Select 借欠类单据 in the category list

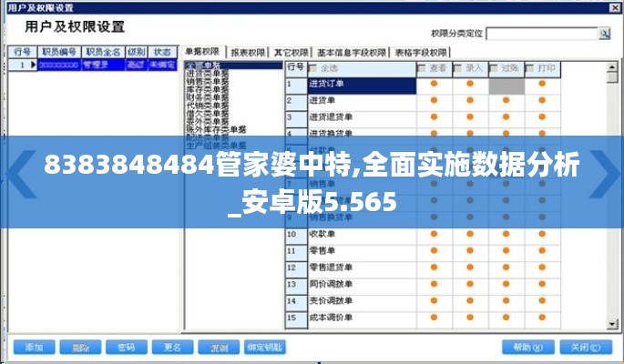pos(208,113)
